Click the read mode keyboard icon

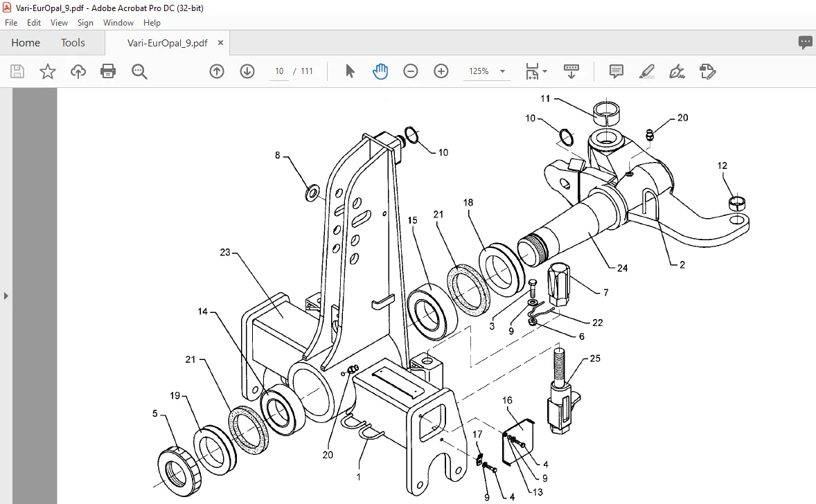[x=571, y=71]
